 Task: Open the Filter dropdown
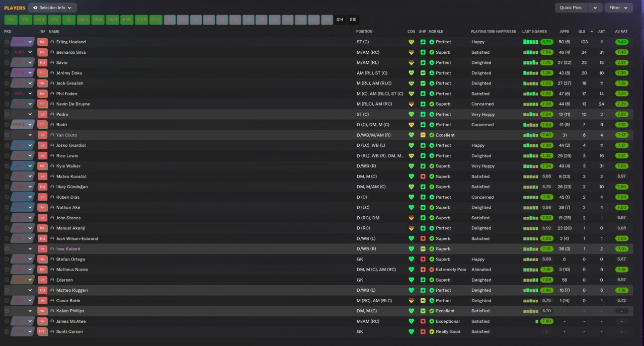[619, 8]
